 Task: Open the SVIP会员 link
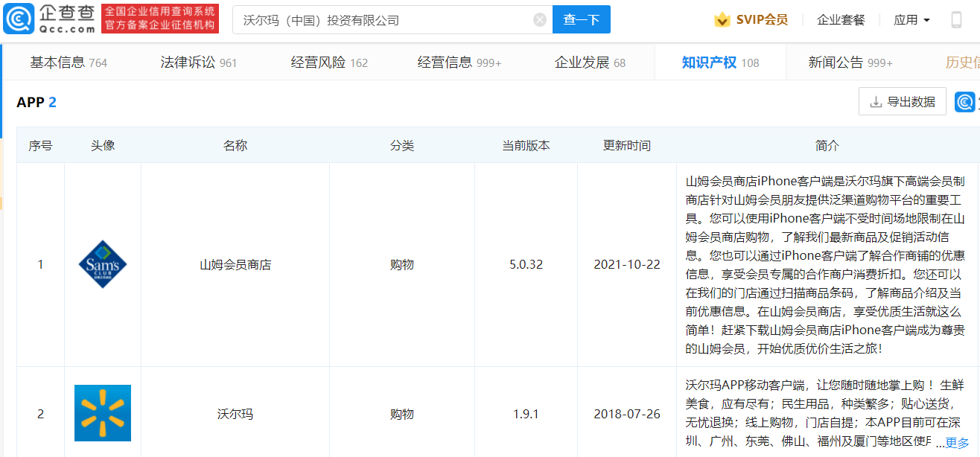(762, 20)
